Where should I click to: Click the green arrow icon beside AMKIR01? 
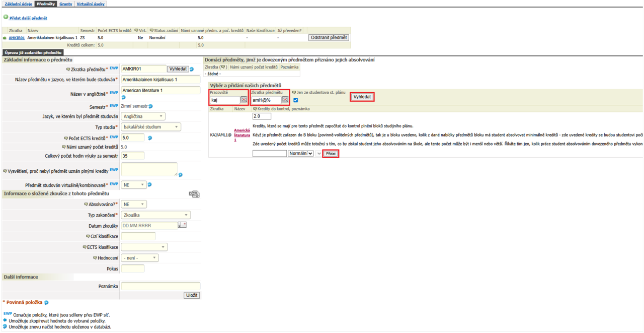tap(5, 38)
